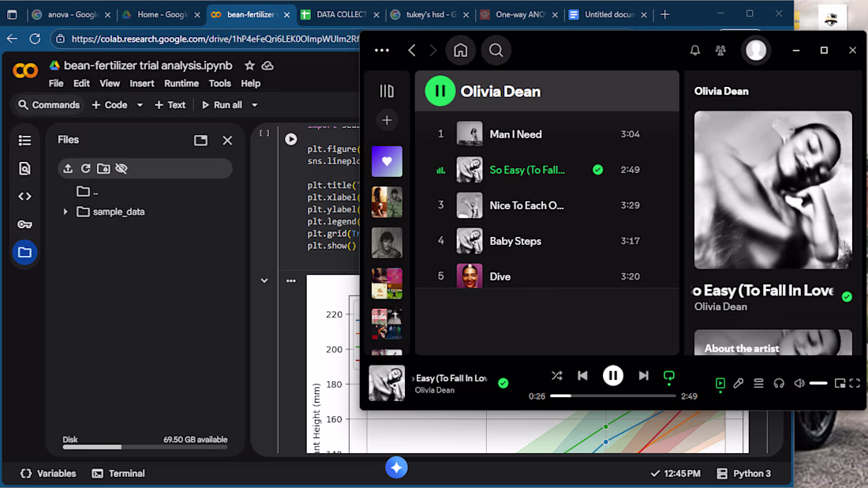Open Spotify miniplayer icon
Screen dimensions: 868x488
(840, 383)
